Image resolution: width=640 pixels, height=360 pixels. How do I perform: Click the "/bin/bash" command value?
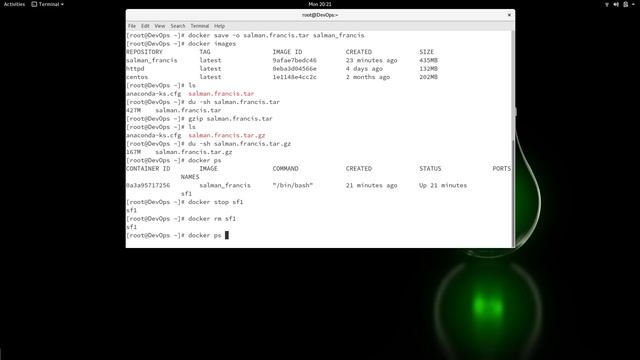(292, 185)
